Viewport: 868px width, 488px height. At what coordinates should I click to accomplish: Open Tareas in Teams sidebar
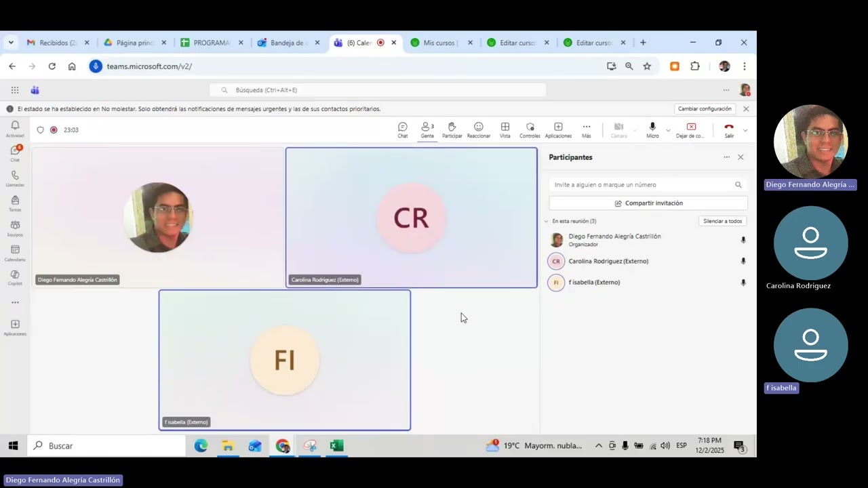(15, 203)
